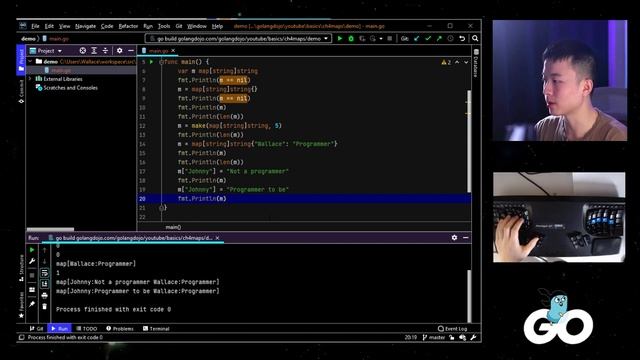
Task: Close the main.go editor tab
Action: click(173, 51)
